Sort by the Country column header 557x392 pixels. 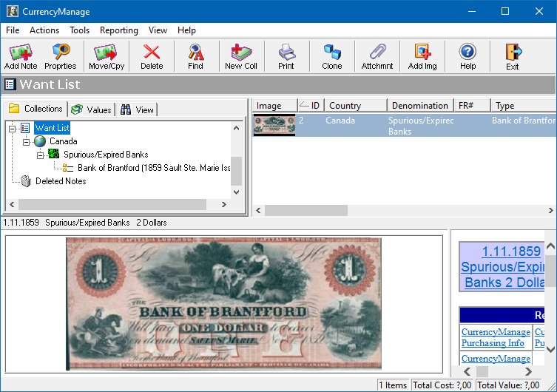[356, 106]
